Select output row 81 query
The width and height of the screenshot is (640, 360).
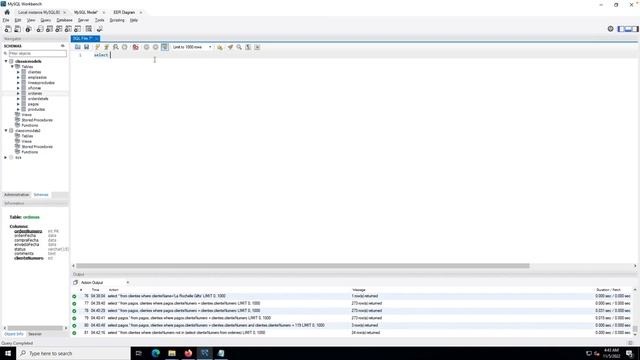tap(351, 333)
